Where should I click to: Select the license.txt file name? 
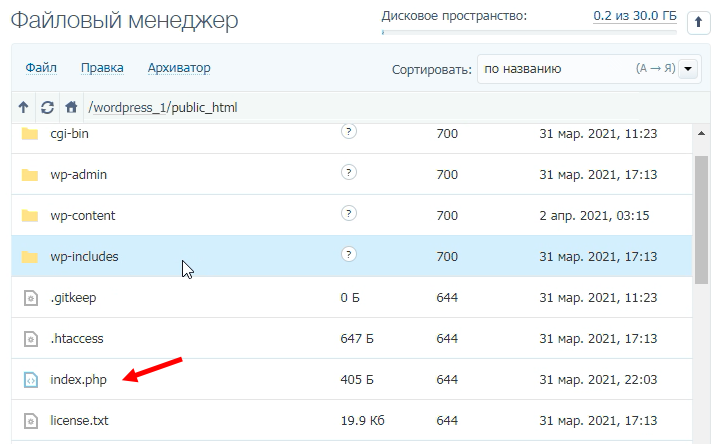click(x=79, y=421)
